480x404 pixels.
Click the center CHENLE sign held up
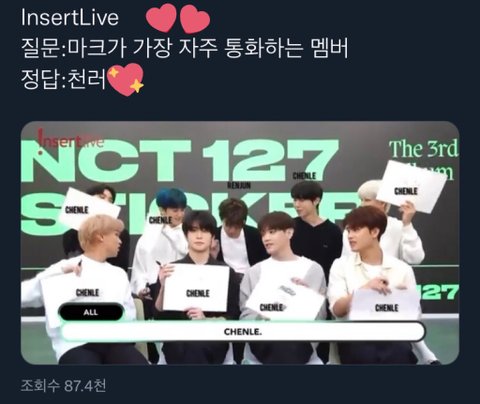click(x=196, y=287)
